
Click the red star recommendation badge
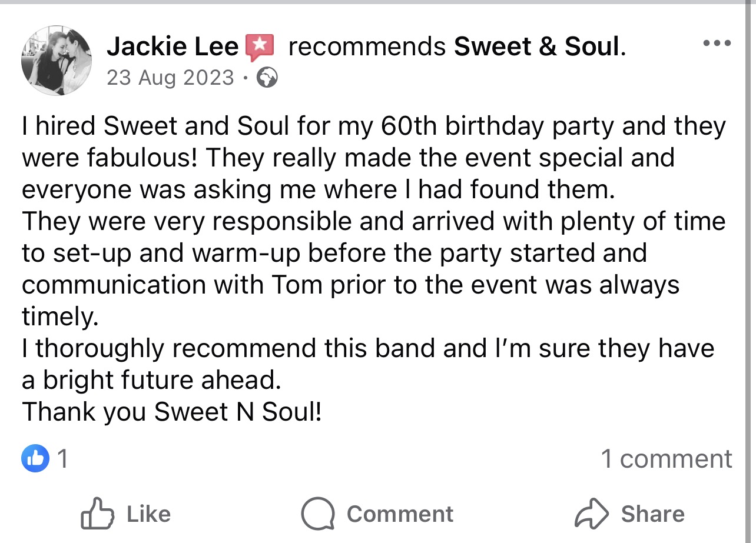pos(260,47)
